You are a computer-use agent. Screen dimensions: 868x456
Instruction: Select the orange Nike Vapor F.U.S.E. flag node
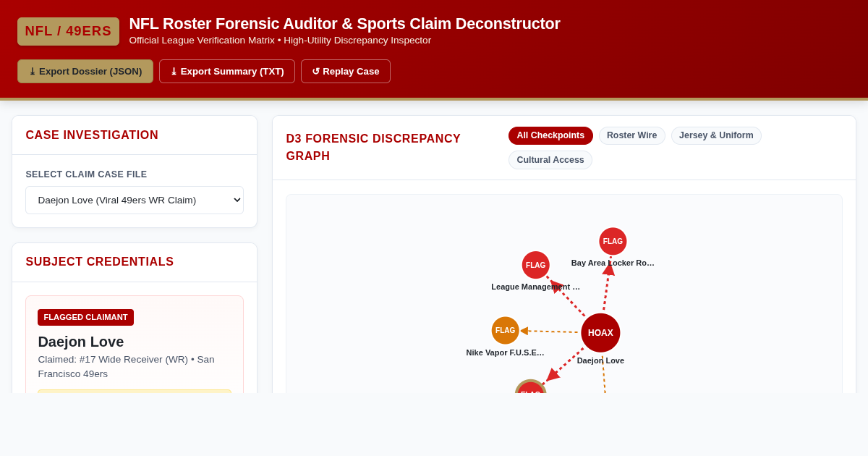506,330
